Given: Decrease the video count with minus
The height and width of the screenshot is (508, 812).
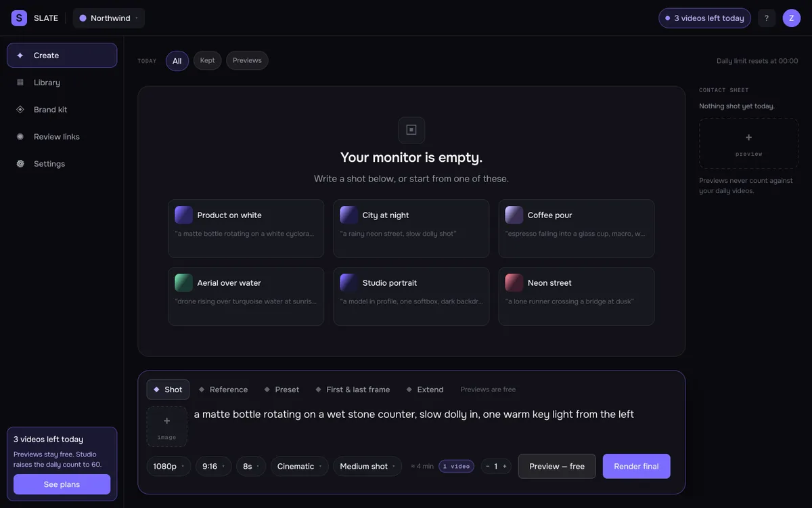Looking at the screenshot, I should (x=488, y=466).
